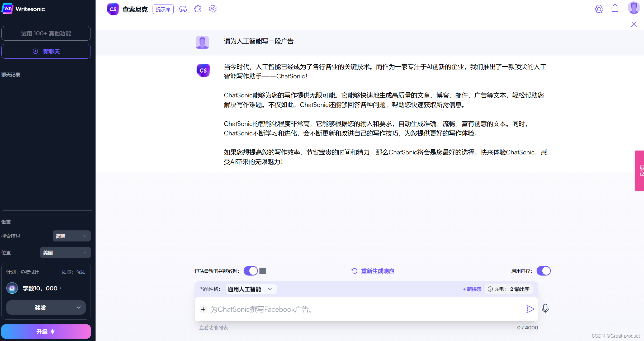Screen dimensions: 644x341
Task: Click the user avatar beside the prompt message
Action: [202, 42]
